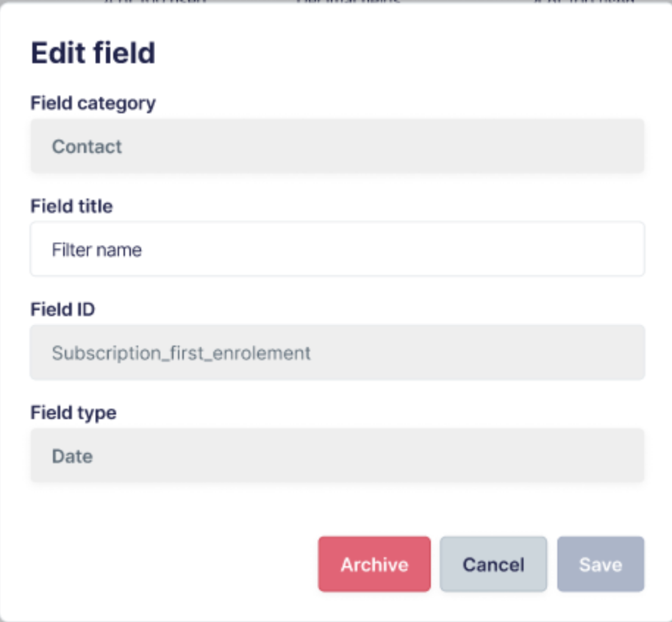Click the 'Edit field' dialog heading

pos(93,53)
